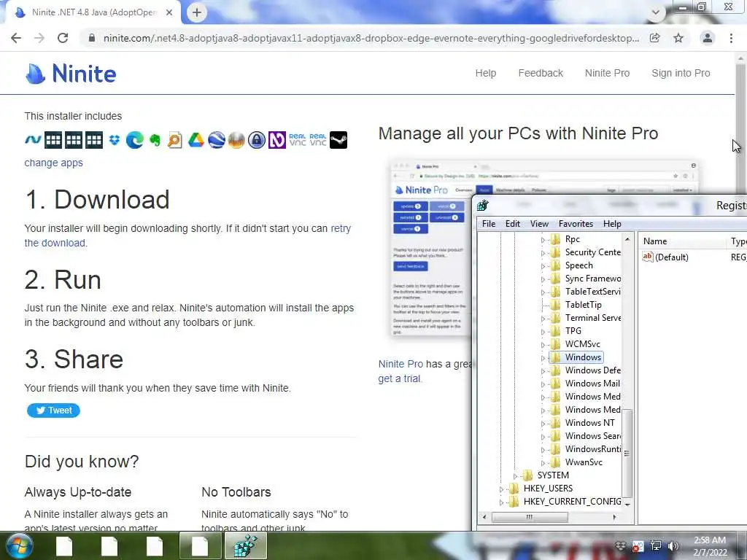The height and width of the screenshot is (560, 747).
Task: Click the Evernote elephant icon
Action: (x=155, y=140)
